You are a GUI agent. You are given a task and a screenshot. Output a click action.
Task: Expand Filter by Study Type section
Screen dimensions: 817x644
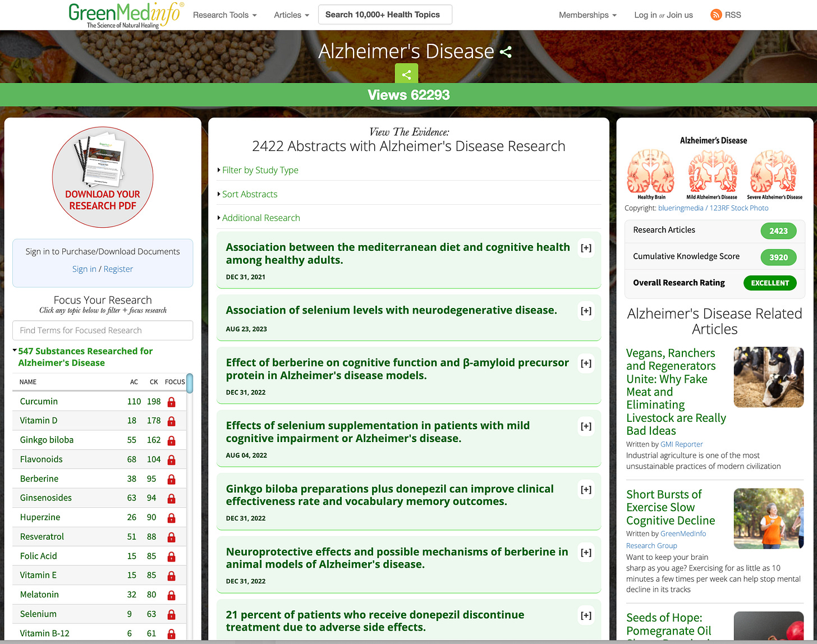[260, 170]
